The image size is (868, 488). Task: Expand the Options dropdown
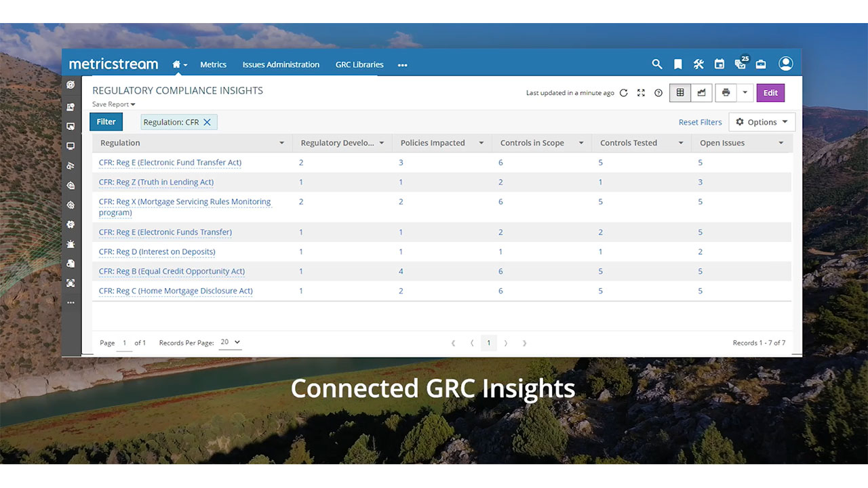click(x=762, y=122)
